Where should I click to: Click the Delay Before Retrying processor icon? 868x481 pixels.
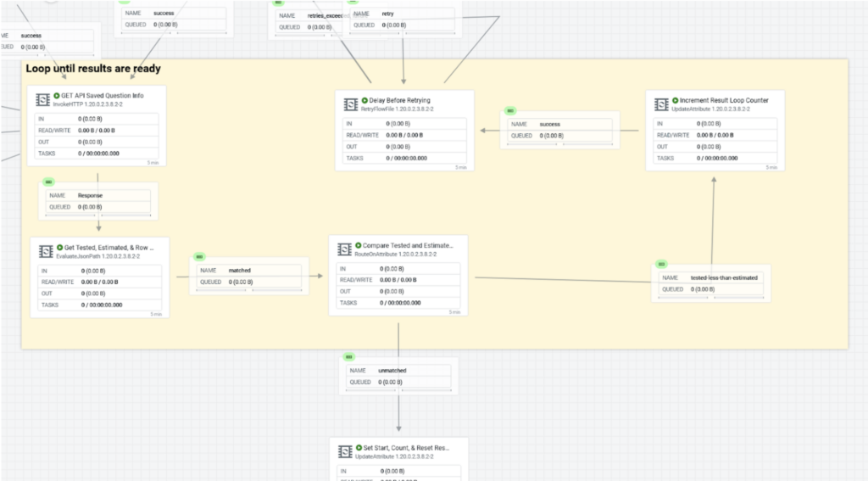click(x=349, y=104)
